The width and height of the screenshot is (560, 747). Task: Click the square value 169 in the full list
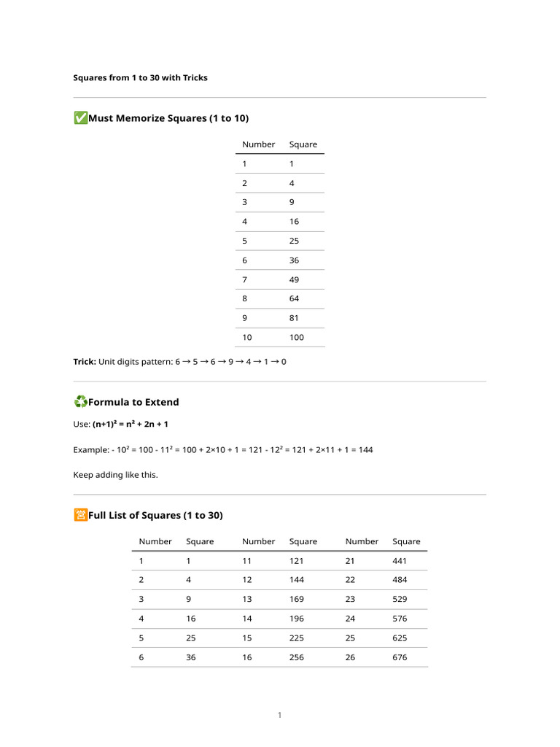point(297,599)
